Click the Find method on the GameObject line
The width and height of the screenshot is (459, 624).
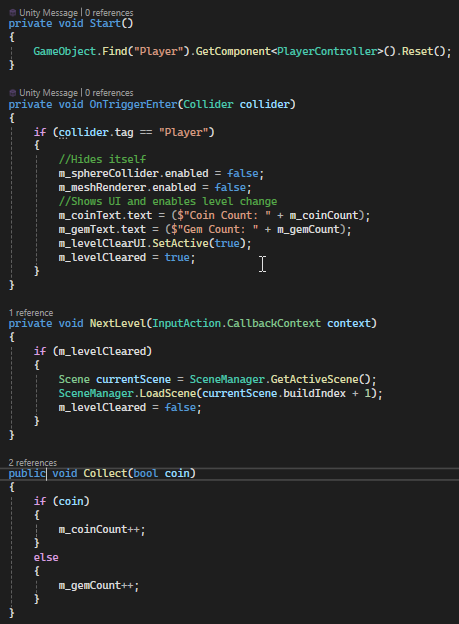115,51
